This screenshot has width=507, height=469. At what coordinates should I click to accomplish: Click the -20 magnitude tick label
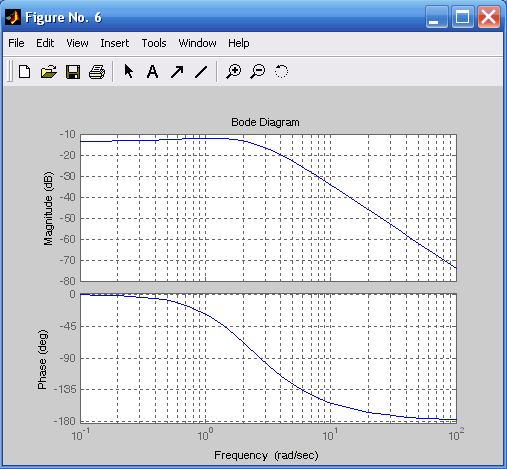pyautogui.click(x=68, y=155)
